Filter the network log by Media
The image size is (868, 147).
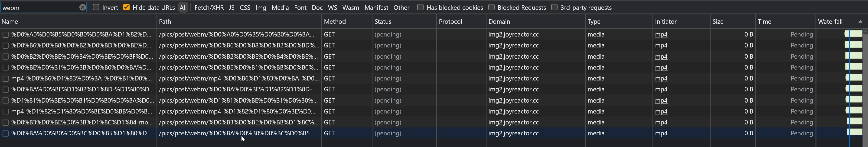(280, 7)
